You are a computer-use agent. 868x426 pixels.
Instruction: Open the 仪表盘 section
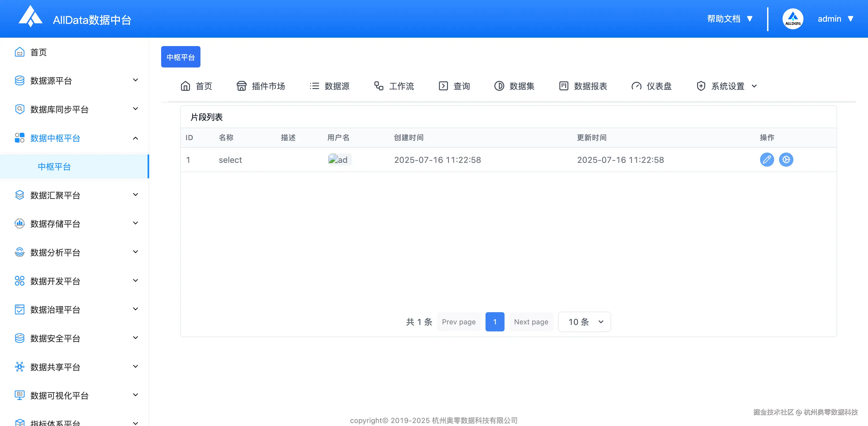[x=651, y=86]
